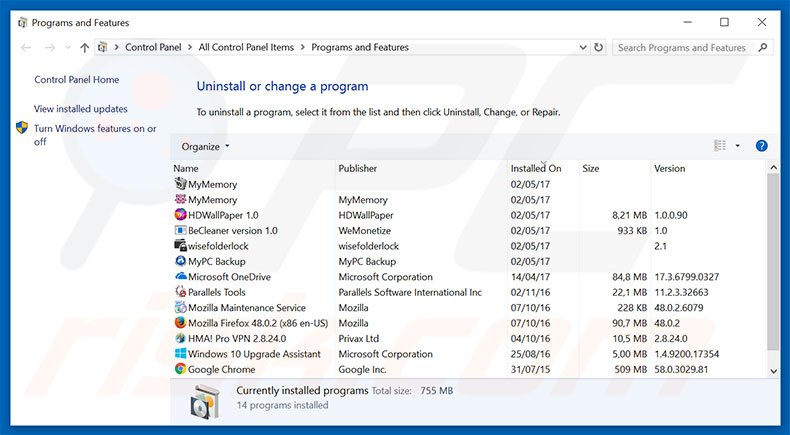Open recent locations dropdown arrow
Screen dimensions: 790x435
point(68,47)
